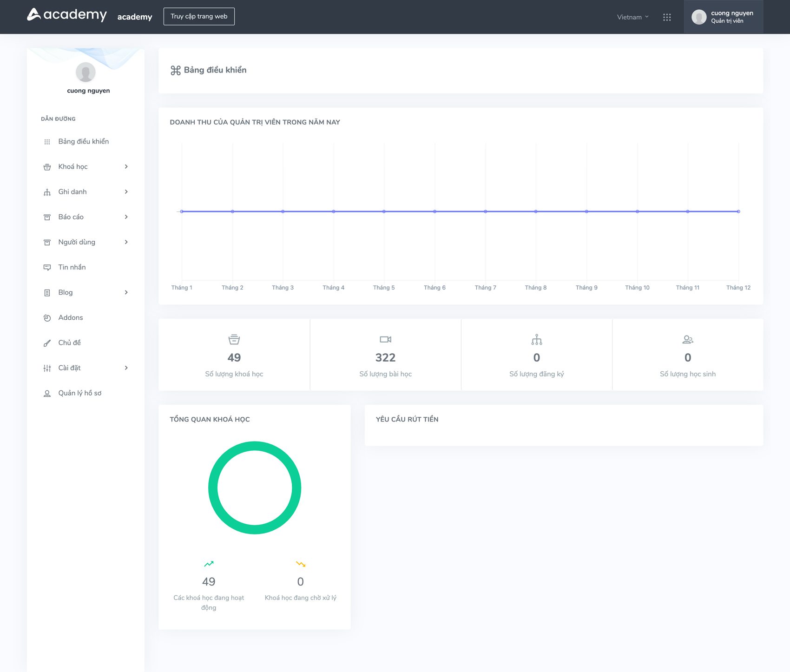
Task: Click cuong nguyen Quản trị viên profile button
Action: pos(723,17)
